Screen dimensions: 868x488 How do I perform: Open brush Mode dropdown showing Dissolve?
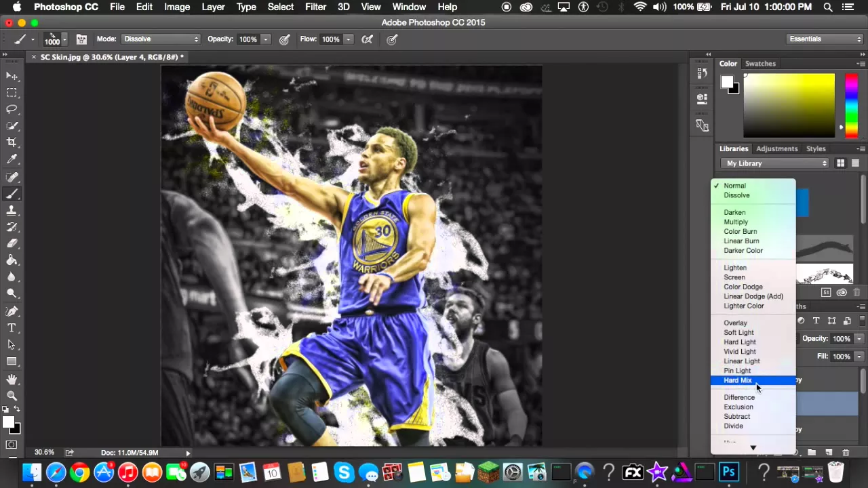tap(161, 39)
